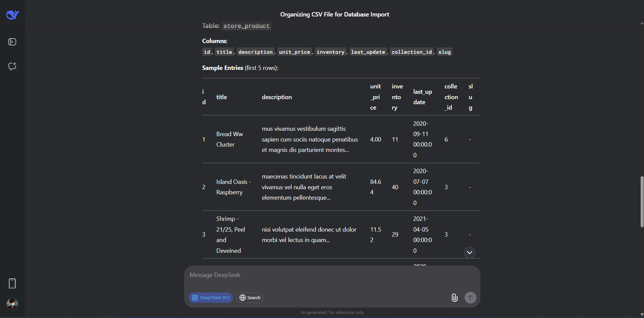Click the paperclip attach file icon
This screenshot has width=644, height=318.
[x=454, y=297]
